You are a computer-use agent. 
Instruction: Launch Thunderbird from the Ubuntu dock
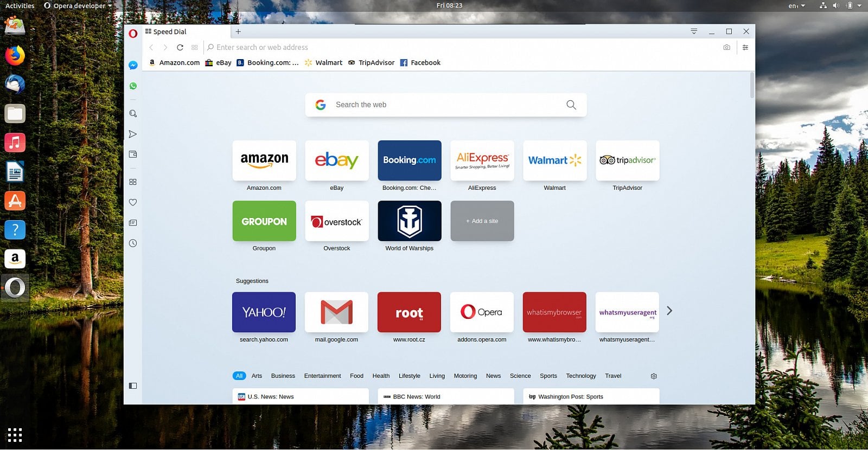coord(15,85)
